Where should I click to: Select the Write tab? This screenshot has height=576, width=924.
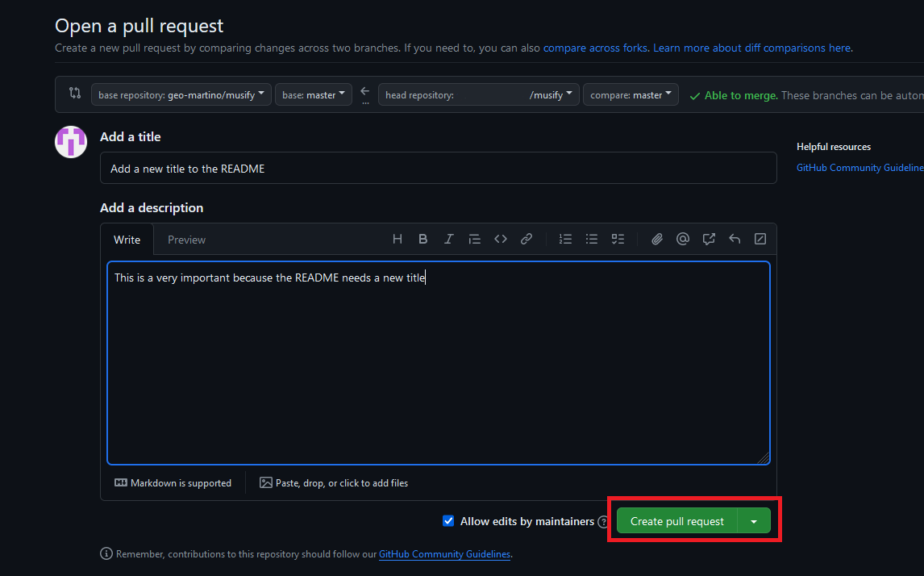coord(127,240)
